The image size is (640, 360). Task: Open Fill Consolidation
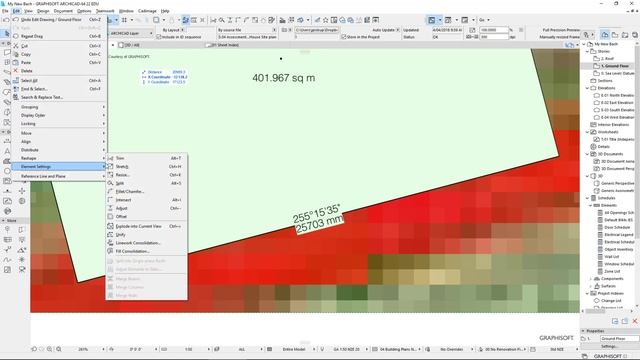[x=146, y=251]
